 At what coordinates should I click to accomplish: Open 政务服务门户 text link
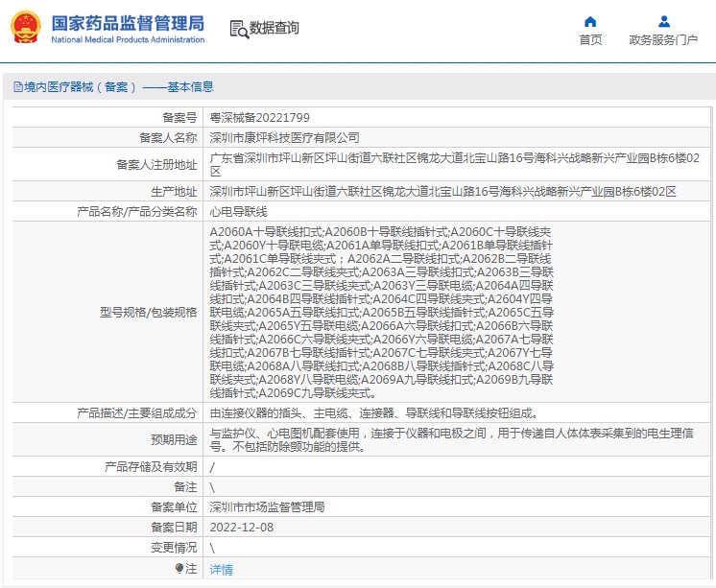tap(663, 39)
